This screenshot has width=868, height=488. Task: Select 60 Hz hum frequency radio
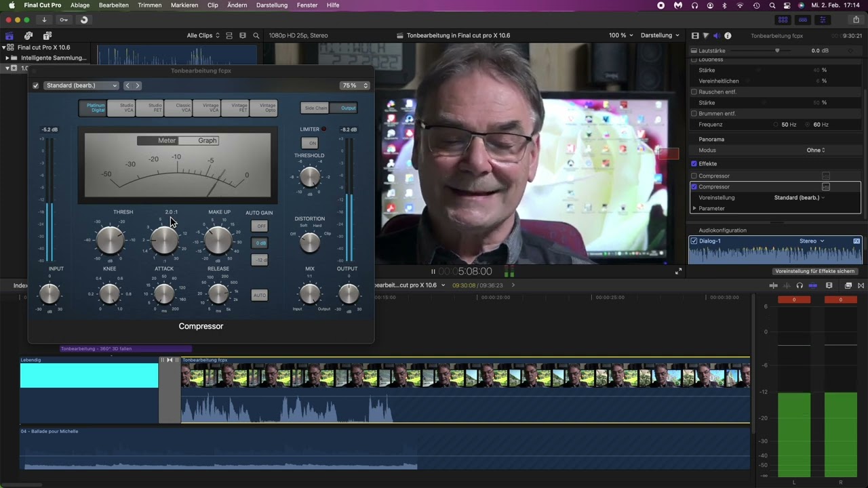click(808, 125)
